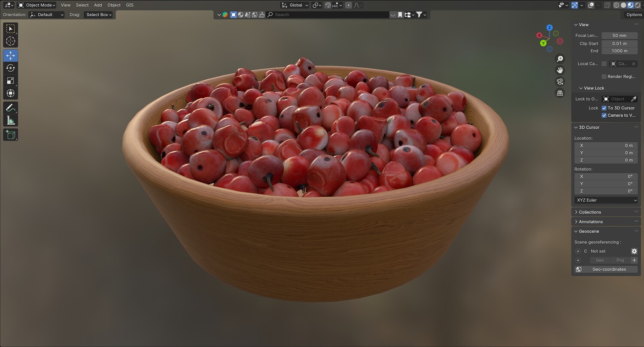The image size is (644, 347).
Task: Click the Options button
Action: click(x=634, y=15)
